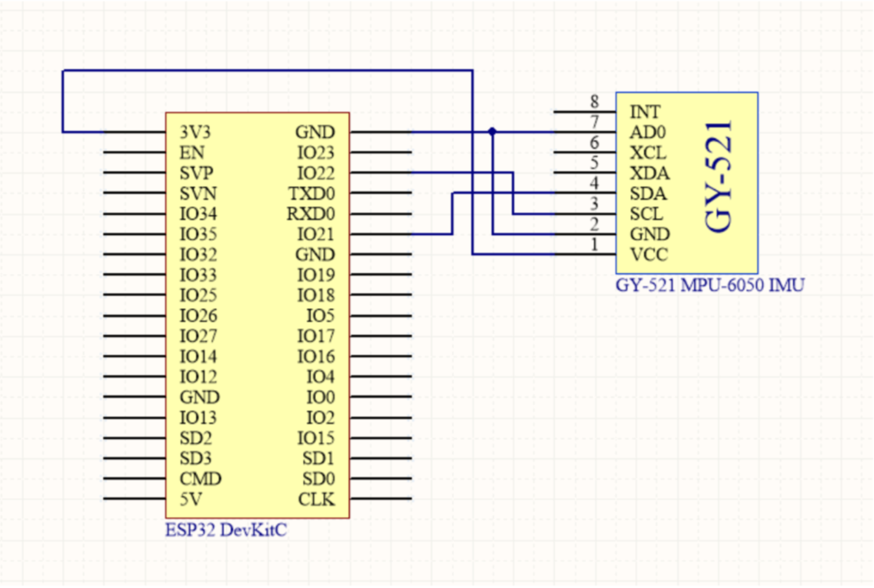Select the ESP32 GND label beside IO12
This screenshot has width=874, height=588.
tap(199, 397)
